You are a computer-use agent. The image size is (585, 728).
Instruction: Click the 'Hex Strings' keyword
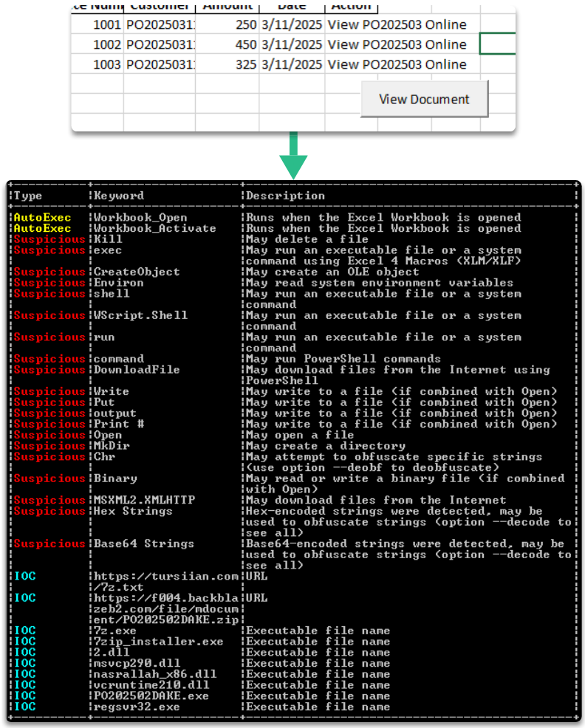133,511
